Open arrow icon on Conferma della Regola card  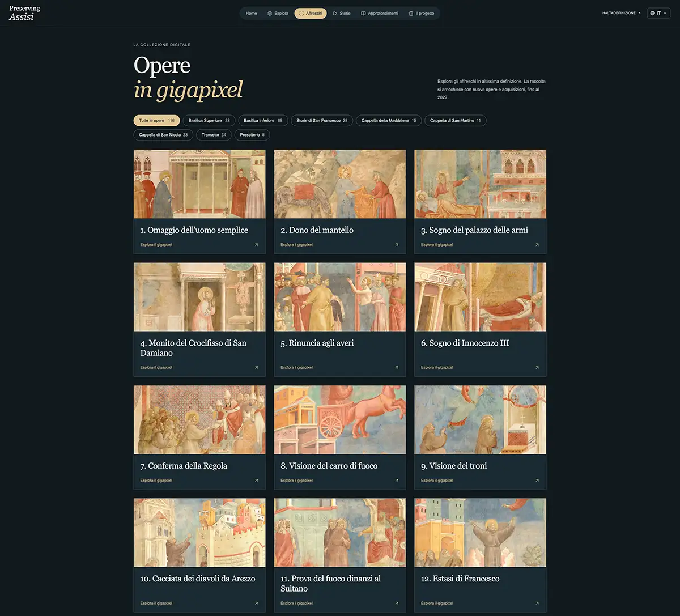point(256,481)
